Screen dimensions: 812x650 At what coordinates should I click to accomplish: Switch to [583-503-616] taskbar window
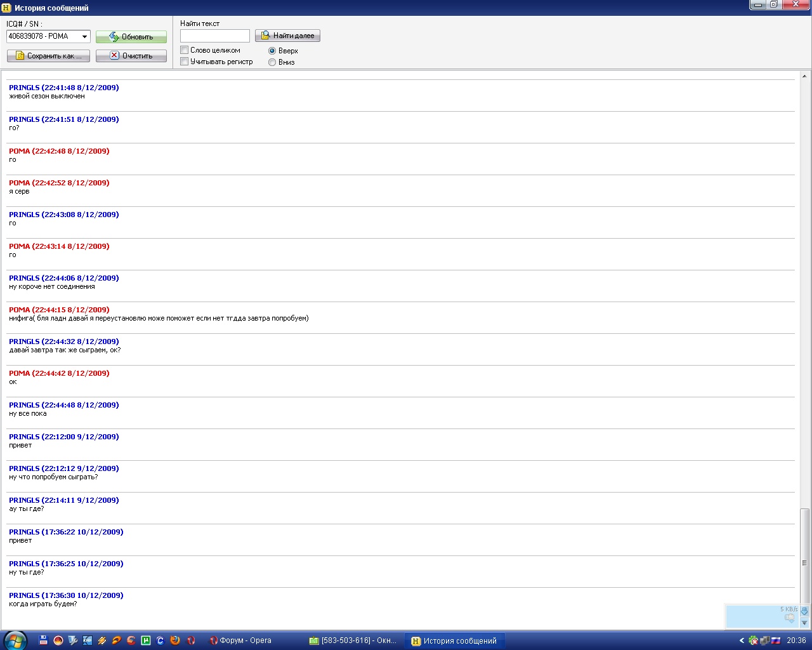coord(353,640)
